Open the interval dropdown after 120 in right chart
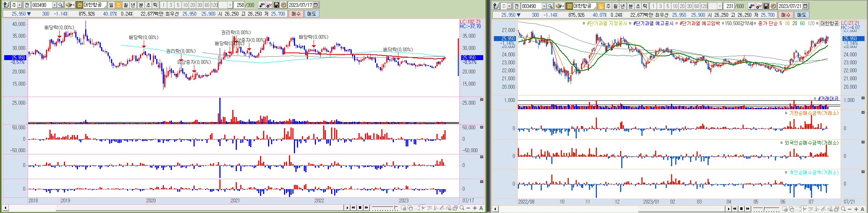This screenshot has width=868, height=213. (x=720, y=6)
